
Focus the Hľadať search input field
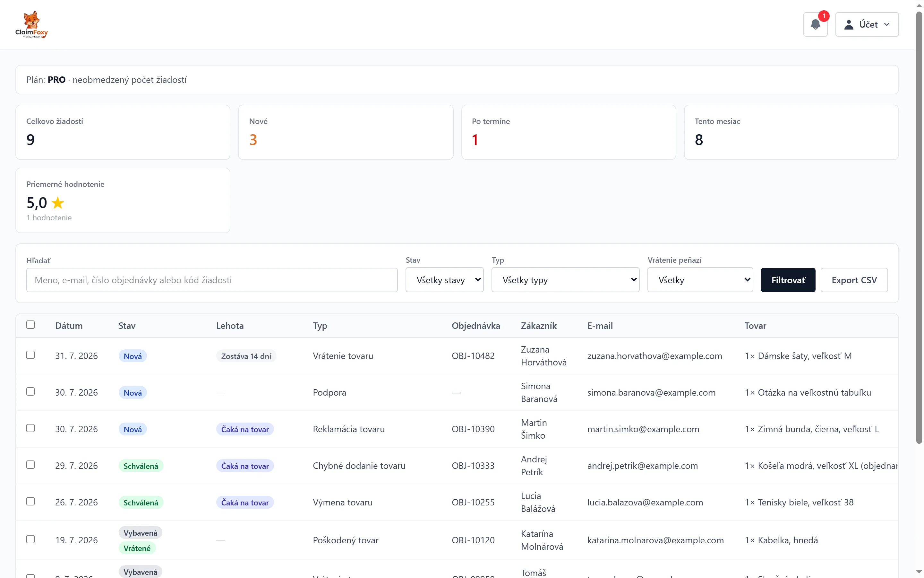click(212, 280)
